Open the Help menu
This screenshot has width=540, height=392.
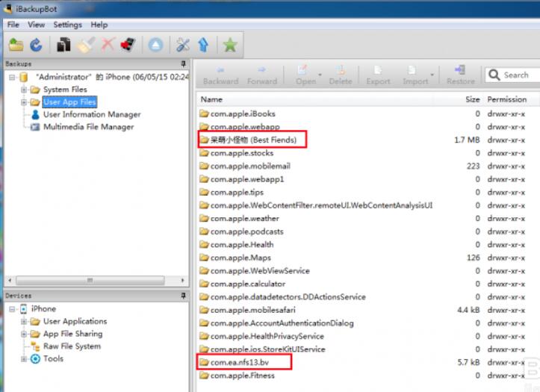coord(99,25)
